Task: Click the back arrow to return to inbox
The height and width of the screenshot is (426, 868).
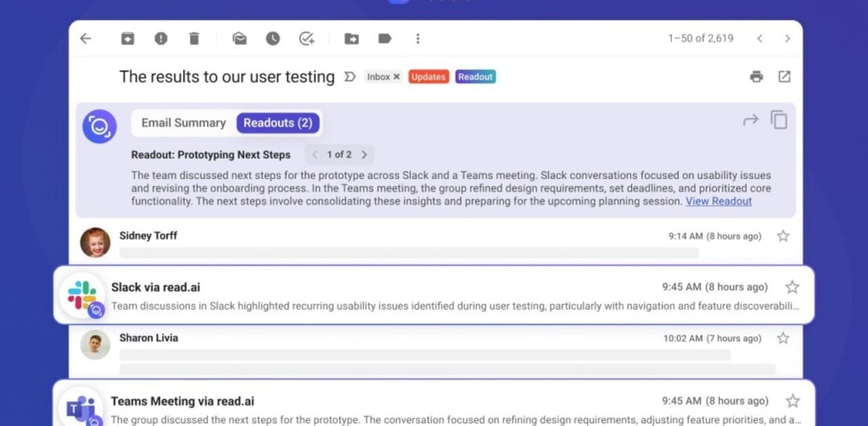Action: [85, 39]
